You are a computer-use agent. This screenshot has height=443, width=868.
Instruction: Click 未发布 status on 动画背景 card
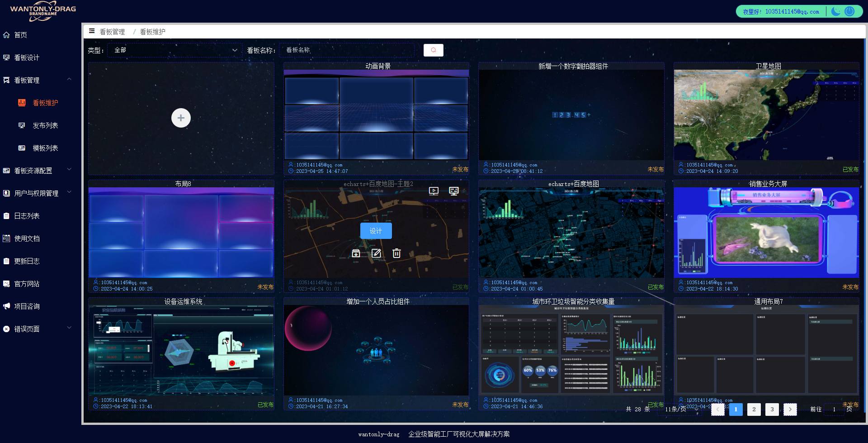tap(460, 169)
